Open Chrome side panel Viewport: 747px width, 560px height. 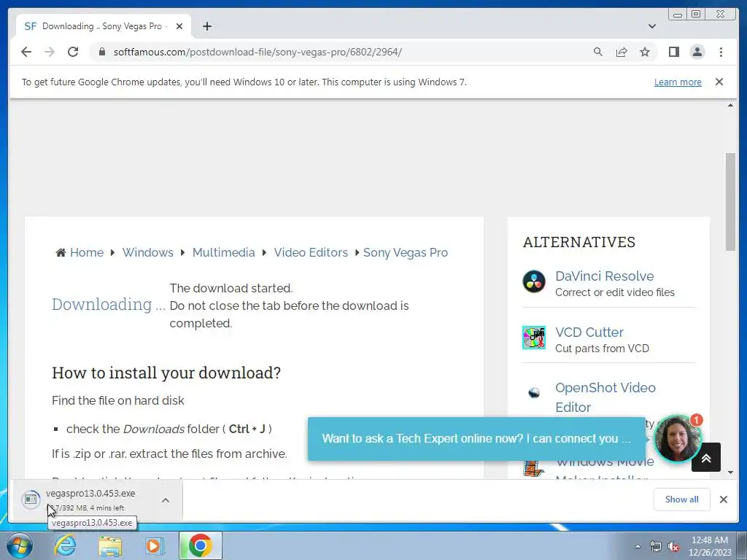(x=673, y=52)
